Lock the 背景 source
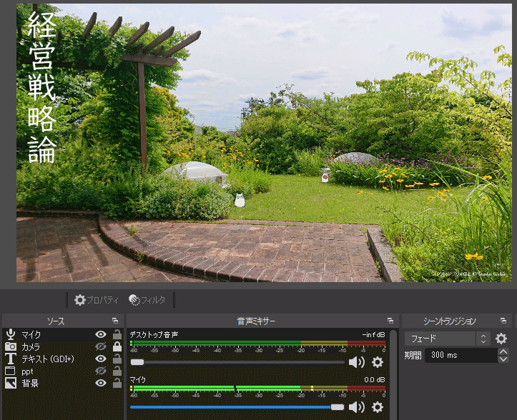Viewport: 517px width, 420px height. tap(117, 383)
